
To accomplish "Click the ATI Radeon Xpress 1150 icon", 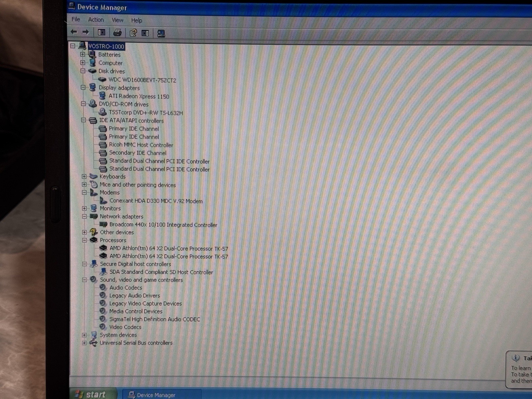I will click(102, 96).
